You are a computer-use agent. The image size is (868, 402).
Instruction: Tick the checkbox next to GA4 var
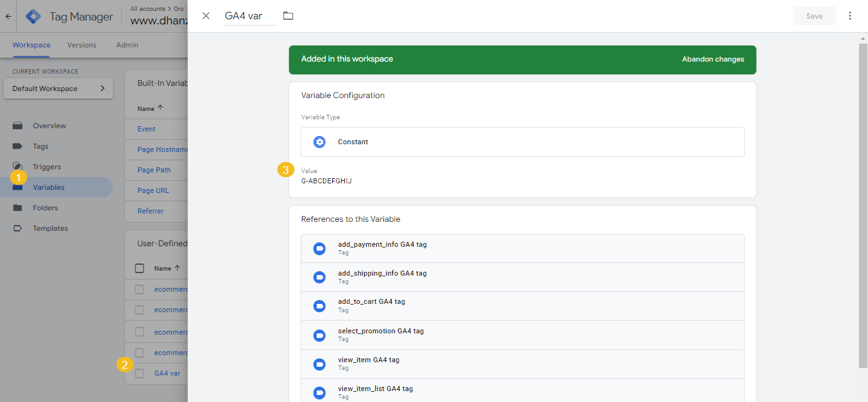[x=139, y=373]
